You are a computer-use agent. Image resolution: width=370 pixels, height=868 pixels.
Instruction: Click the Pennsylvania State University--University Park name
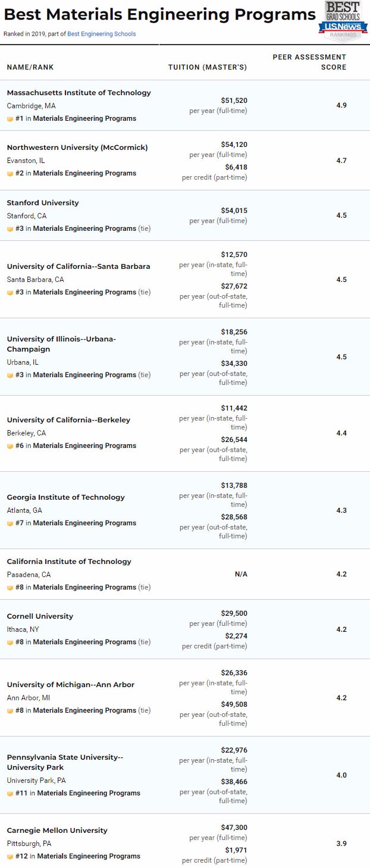(x=64, y=762)
